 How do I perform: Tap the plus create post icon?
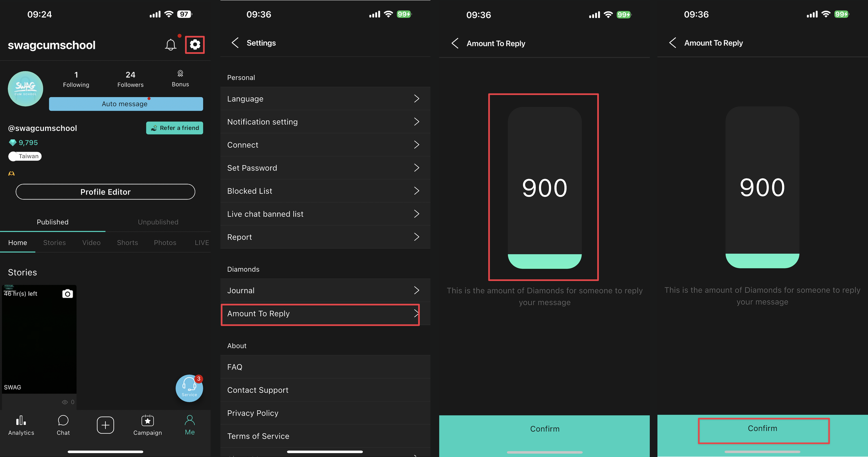[x=106, y=425]
